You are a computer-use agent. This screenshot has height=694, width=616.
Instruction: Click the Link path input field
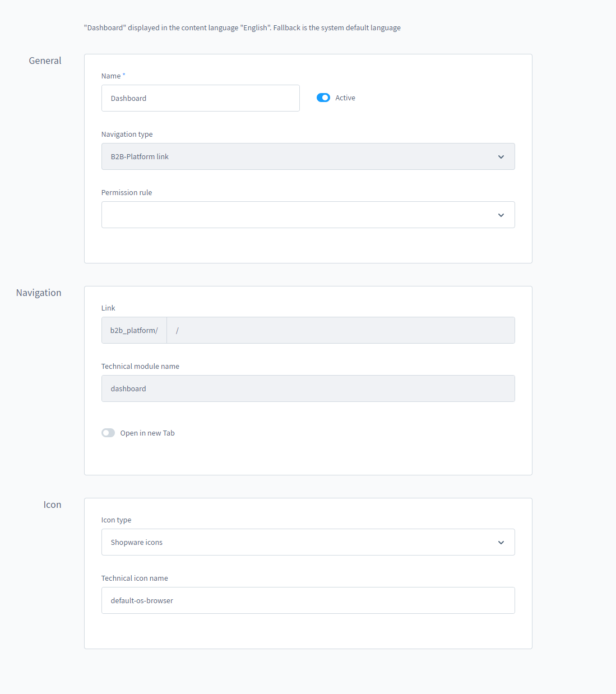coord(340,330)
